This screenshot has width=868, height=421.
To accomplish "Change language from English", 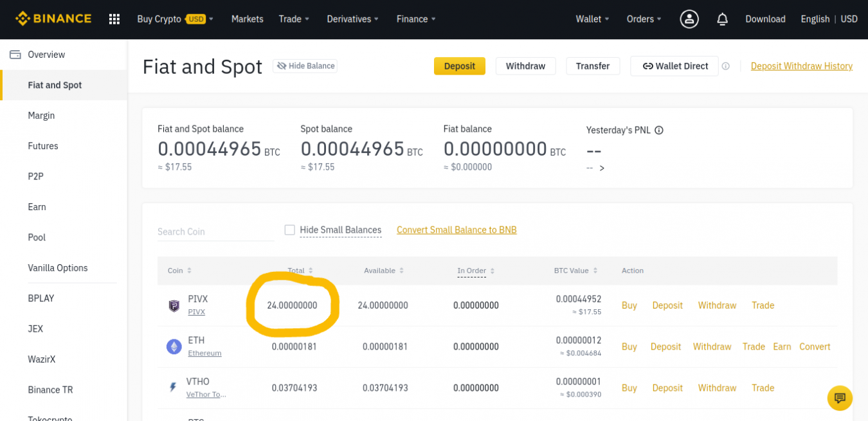I will point(815,19).
